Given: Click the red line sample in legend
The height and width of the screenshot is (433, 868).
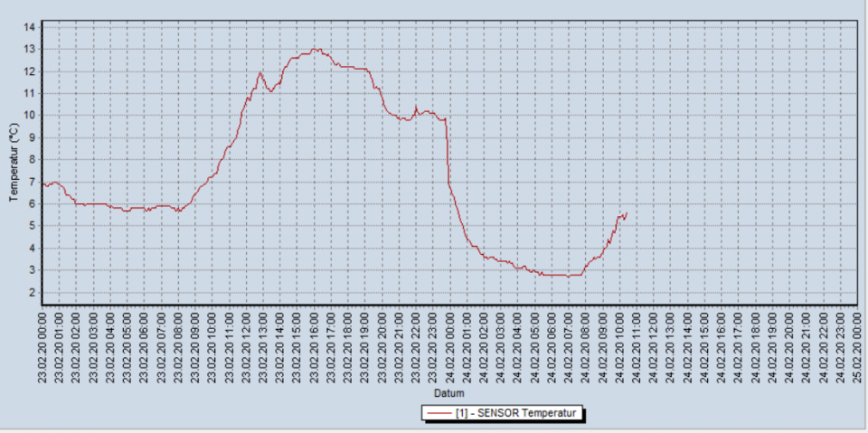Looking at the screenshot, I should point(439,413).
